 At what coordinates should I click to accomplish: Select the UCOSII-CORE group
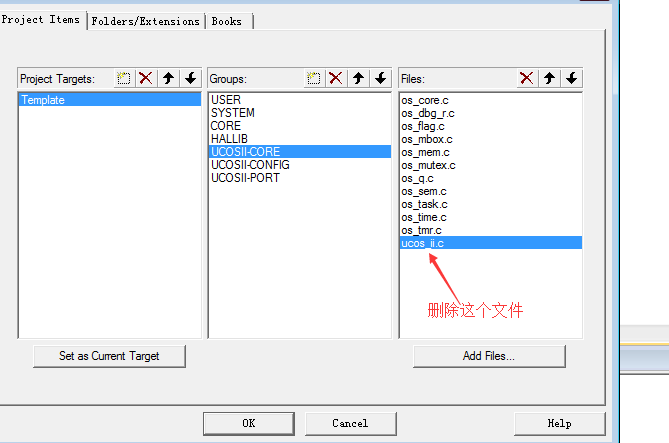click(300, 152)
